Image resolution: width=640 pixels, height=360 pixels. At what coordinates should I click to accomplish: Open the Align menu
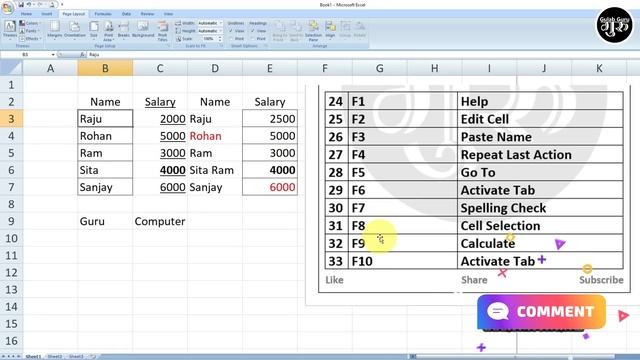[x=330, y=30]
